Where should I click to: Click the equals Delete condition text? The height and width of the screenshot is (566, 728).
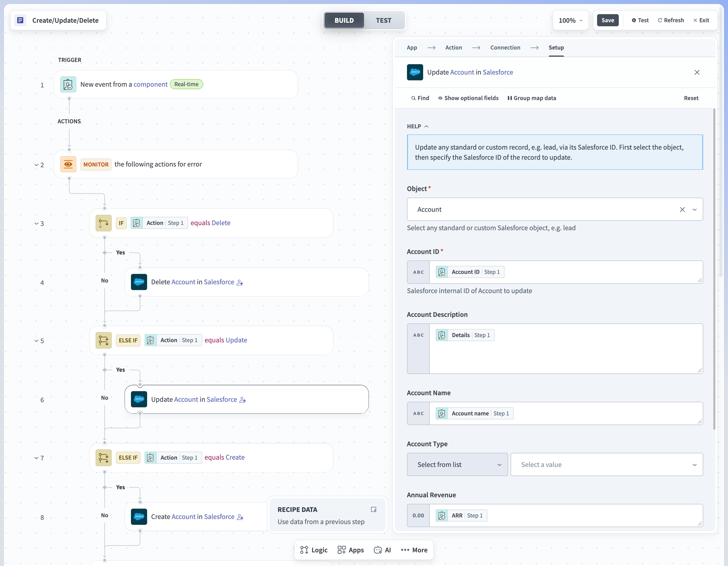point(210,223)
